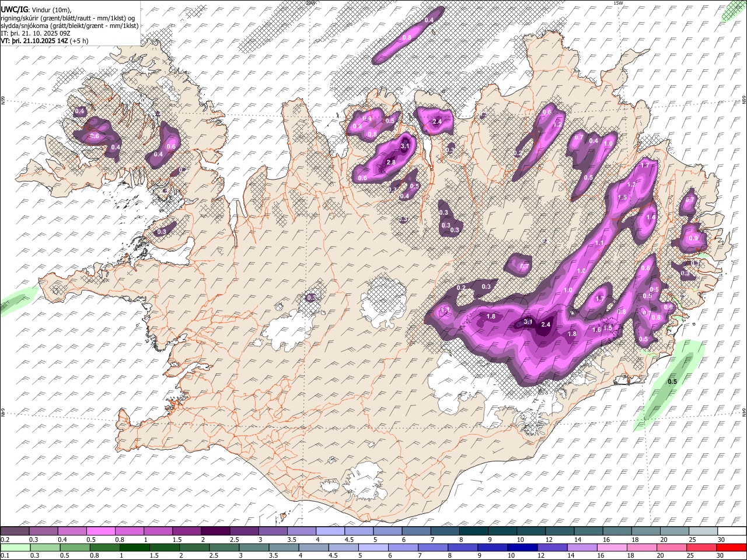The image size is (747, 560).
Task: Select the upper legend swatch between 1 and 1.5
Action: pyautogui.click(x=158, y=531)
